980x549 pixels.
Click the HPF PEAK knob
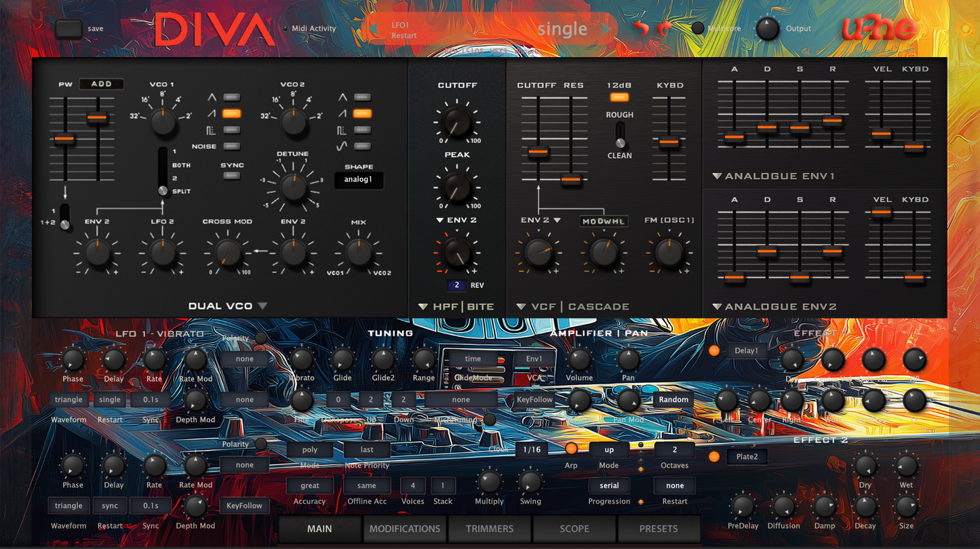click(457, 186)
